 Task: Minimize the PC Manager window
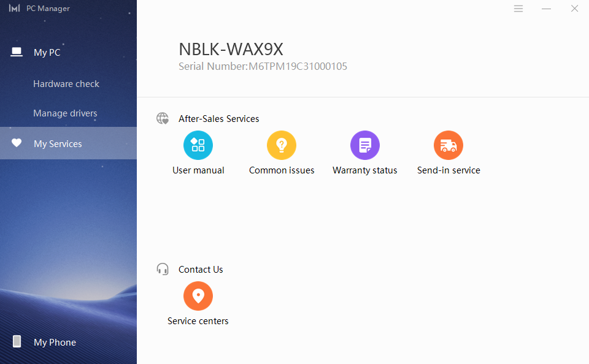[x=546, y=9]
